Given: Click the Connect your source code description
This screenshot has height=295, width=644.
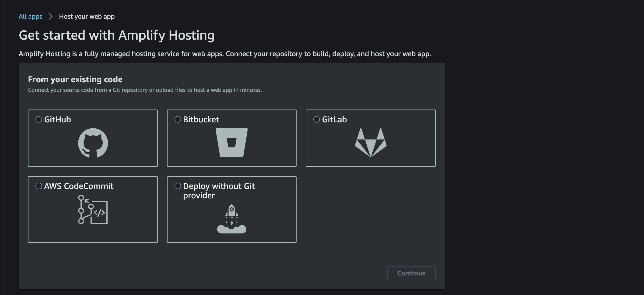Looking at the screenshot, I should coord(145,90).
